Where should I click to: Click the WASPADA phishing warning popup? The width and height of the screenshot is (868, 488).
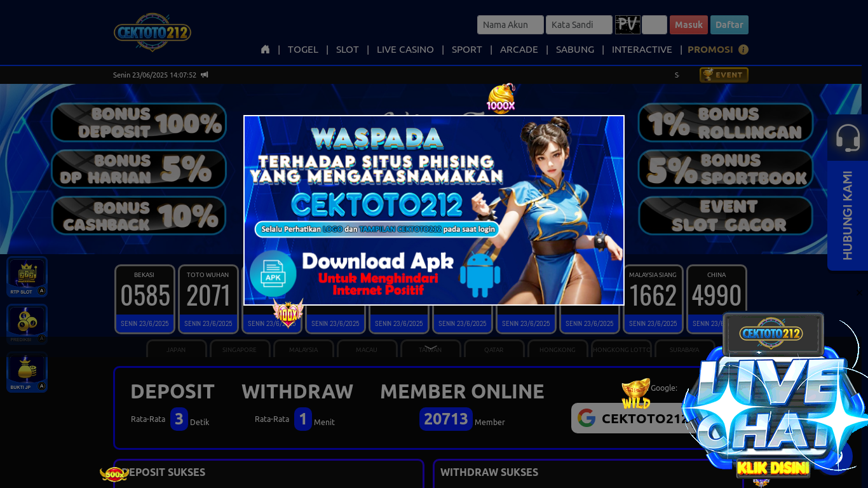coord(434,210)
